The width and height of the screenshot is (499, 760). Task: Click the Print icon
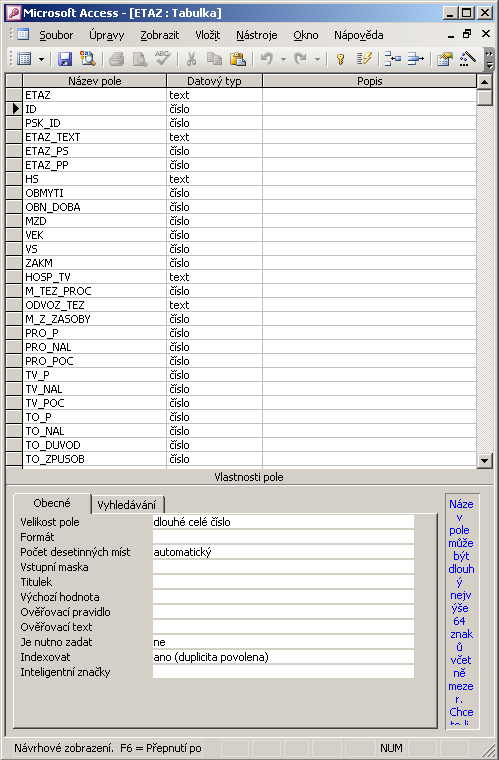[x=117, y=59]
